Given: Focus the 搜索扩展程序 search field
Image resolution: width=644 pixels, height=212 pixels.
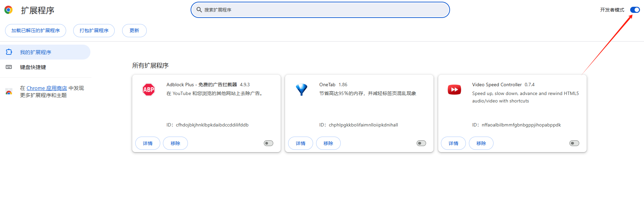Looking at the screenshot, I should (x=320, y=10).
